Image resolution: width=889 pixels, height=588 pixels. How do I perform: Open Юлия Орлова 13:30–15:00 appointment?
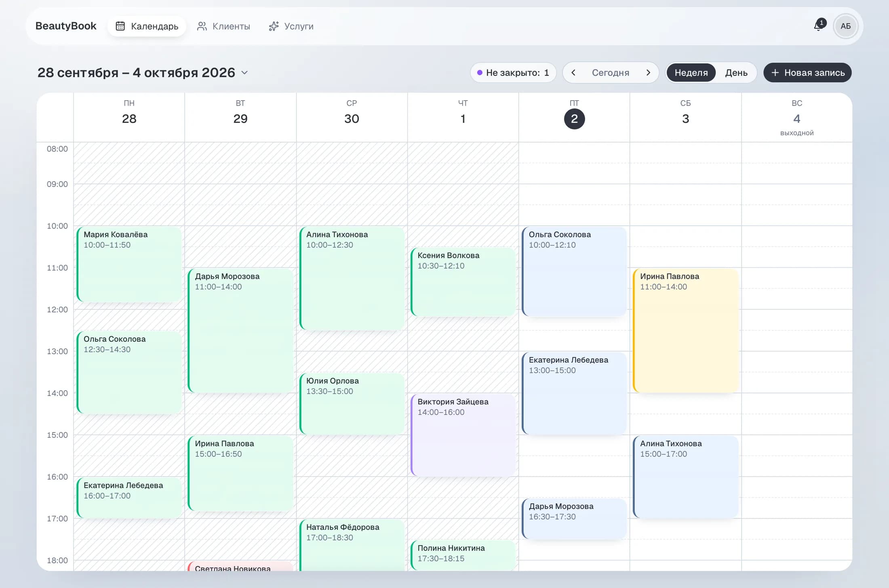coord(352,404)
